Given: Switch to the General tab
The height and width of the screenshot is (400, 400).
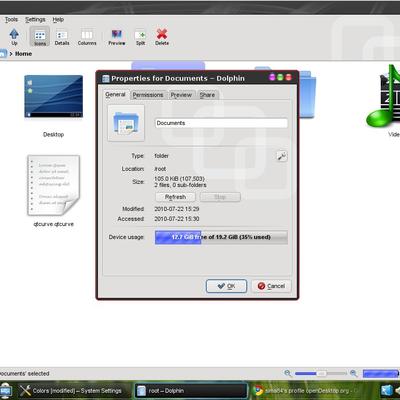Looking at the screenshot, I should click(x=115, y=95).
